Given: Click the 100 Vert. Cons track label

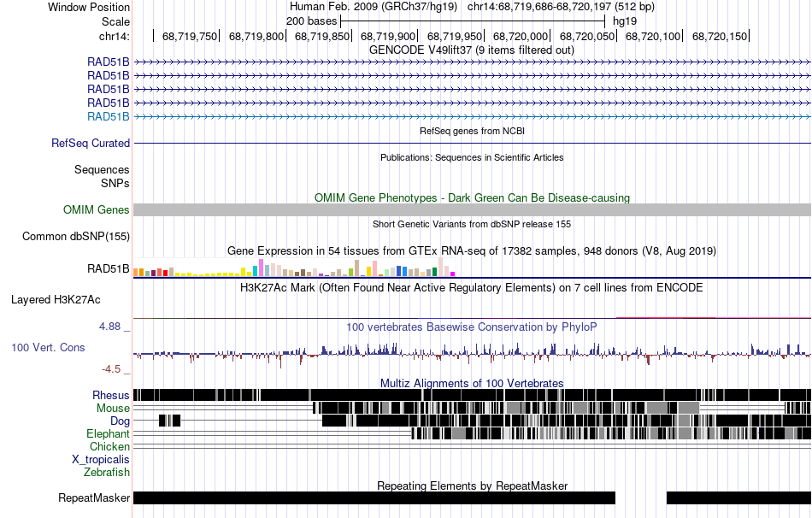Looking at the screenshot, I should (48, 348).
